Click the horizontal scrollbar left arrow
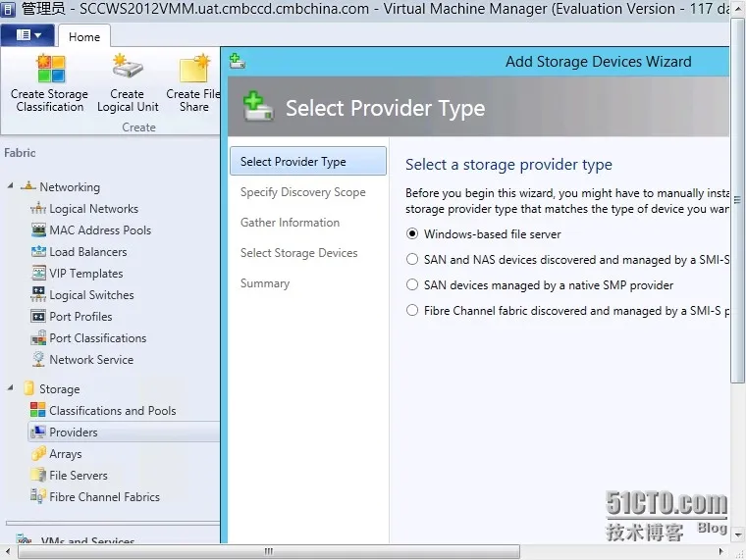 (7, 551)
